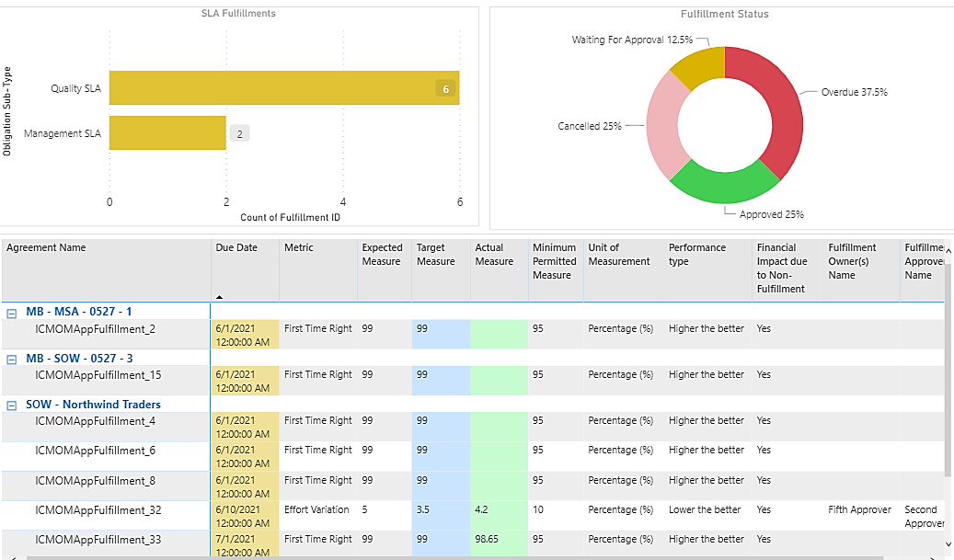
Task: Sort by the Performance type column header
Action: pos(697,255)
